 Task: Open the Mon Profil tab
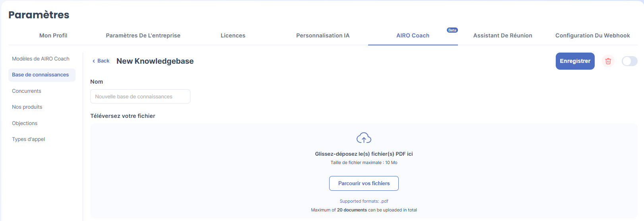pos(53,35)
